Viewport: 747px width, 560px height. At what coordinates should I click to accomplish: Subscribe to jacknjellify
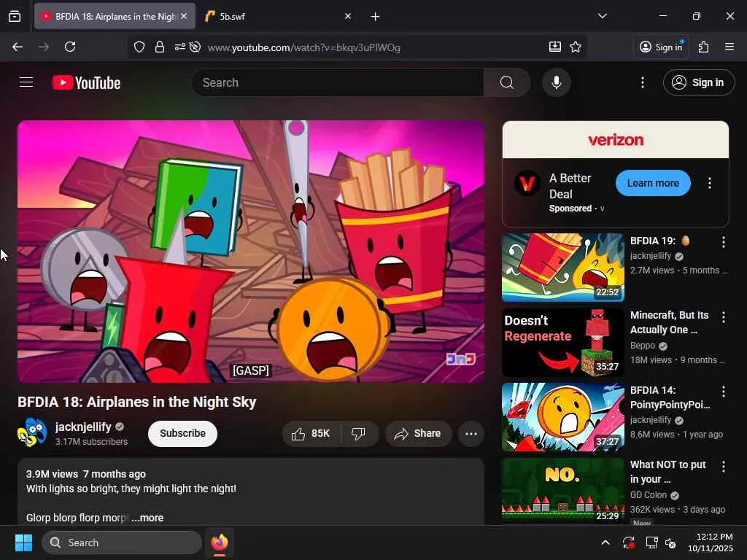(182, 433)
